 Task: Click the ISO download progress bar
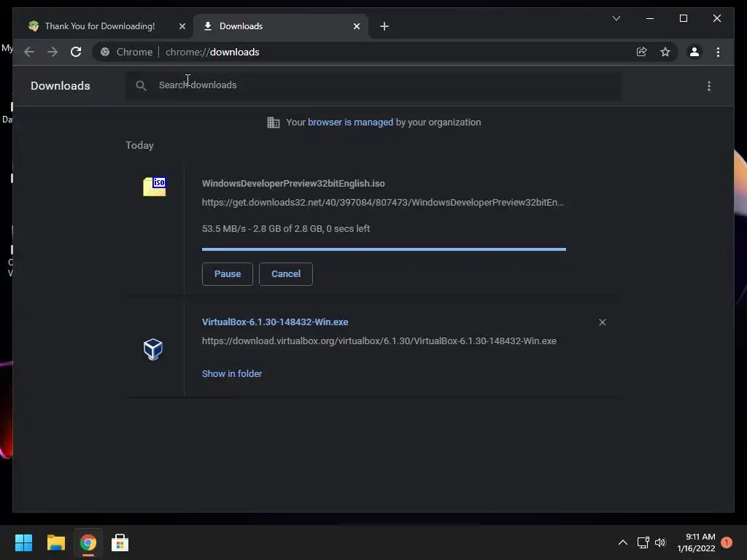384,249
